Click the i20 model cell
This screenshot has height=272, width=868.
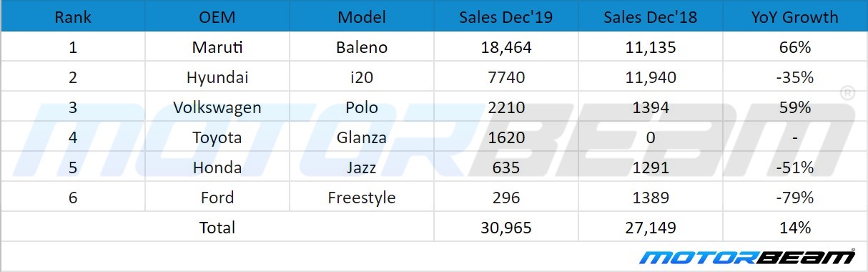(362, 77)
